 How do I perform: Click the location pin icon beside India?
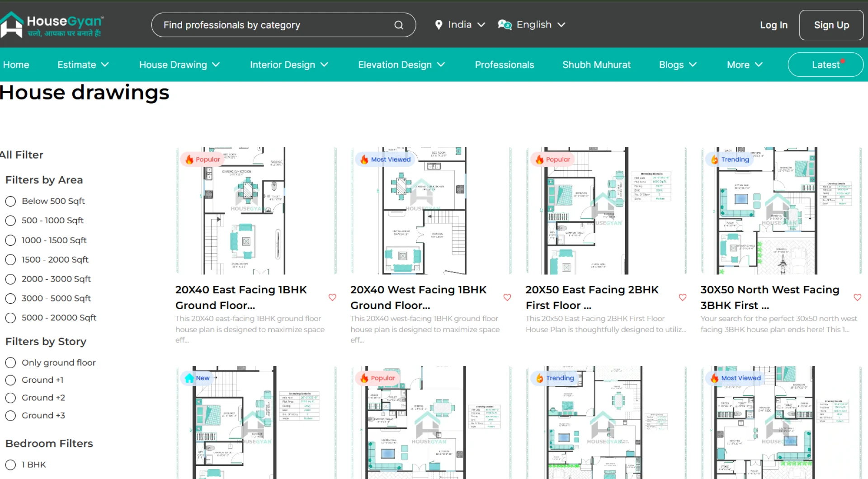[x=438, y=25]
